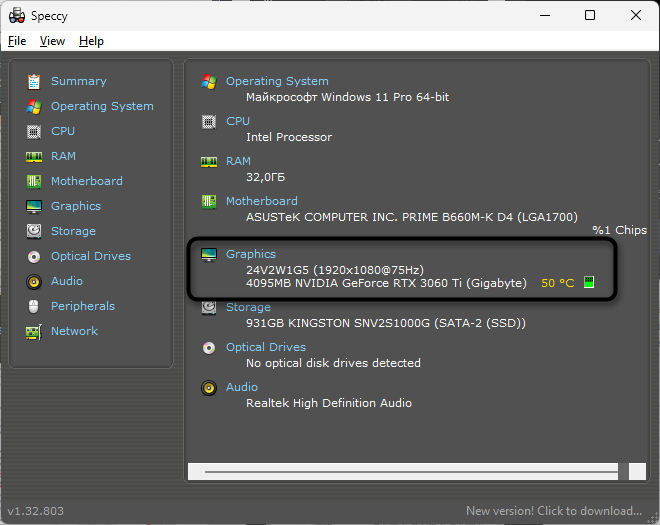Click the CPU chip icon in sidebar
The height and width of the screenshot is (525, 660).
pyautogui.click(x=34, y=132)
